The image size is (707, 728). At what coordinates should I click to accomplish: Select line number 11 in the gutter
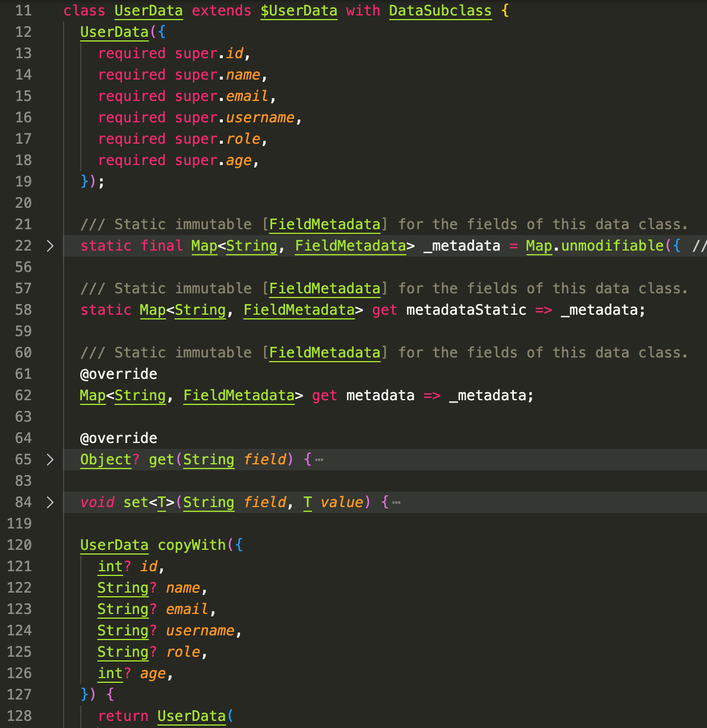(x=23, y=11)
